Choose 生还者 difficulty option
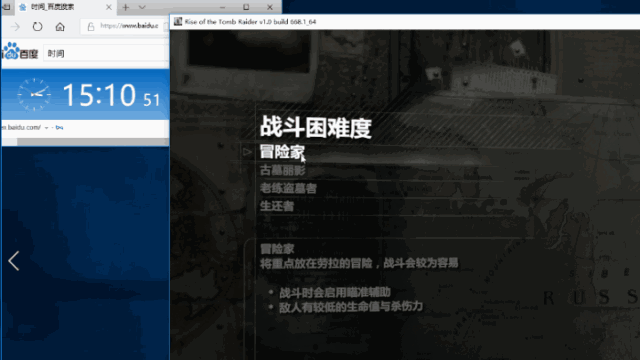This screenshot has width=640, height=360. point(277,206)
